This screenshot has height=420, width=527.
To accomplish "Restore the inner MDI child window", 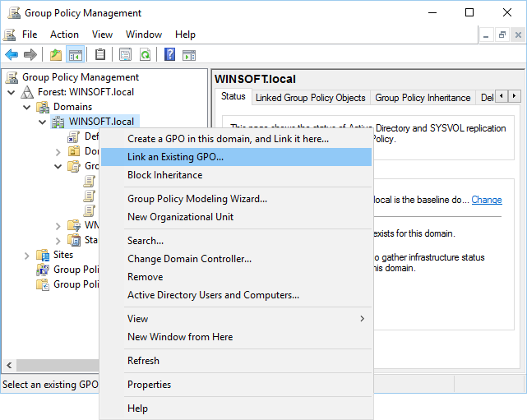I will pos(502,35).
